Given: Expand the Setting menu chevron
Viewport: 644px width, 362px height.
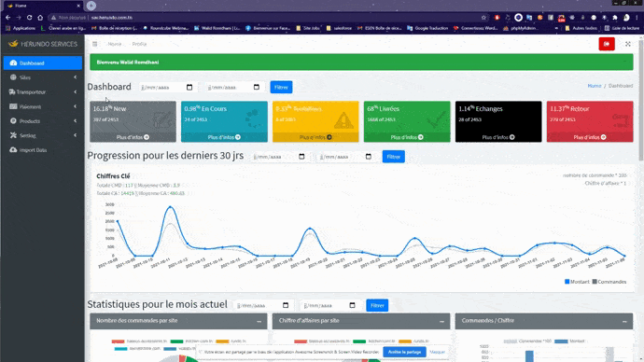Looking at the screenshot, I should (x=76, y=135).
